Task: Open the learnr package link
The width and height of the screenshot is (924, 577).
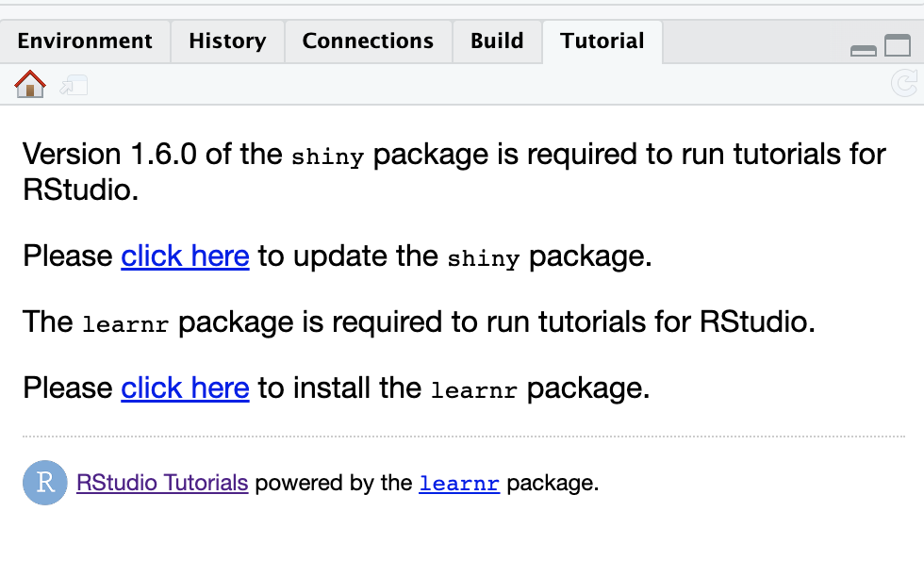Action: (459, 483)
